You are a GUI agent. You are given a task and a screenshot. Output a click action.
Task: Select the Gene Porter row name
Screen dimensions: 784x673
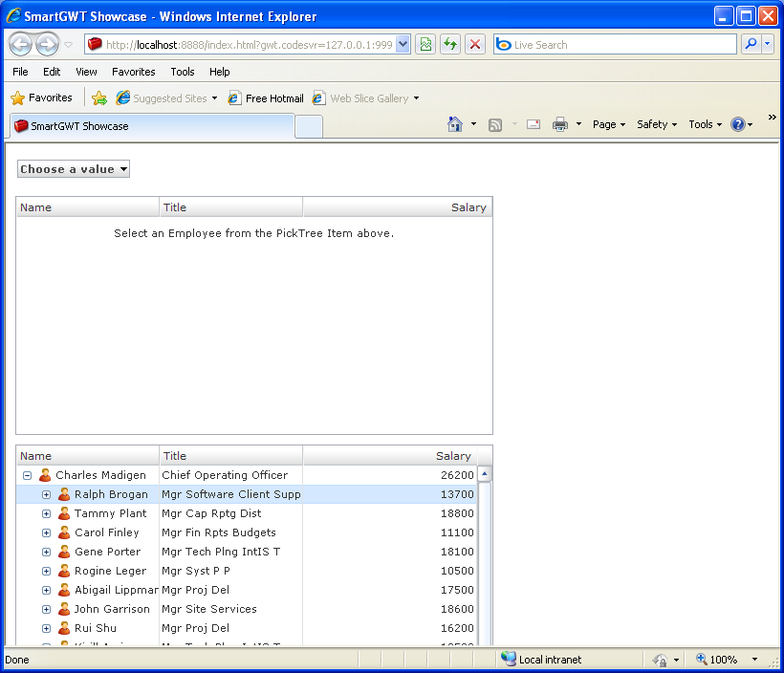107,552
